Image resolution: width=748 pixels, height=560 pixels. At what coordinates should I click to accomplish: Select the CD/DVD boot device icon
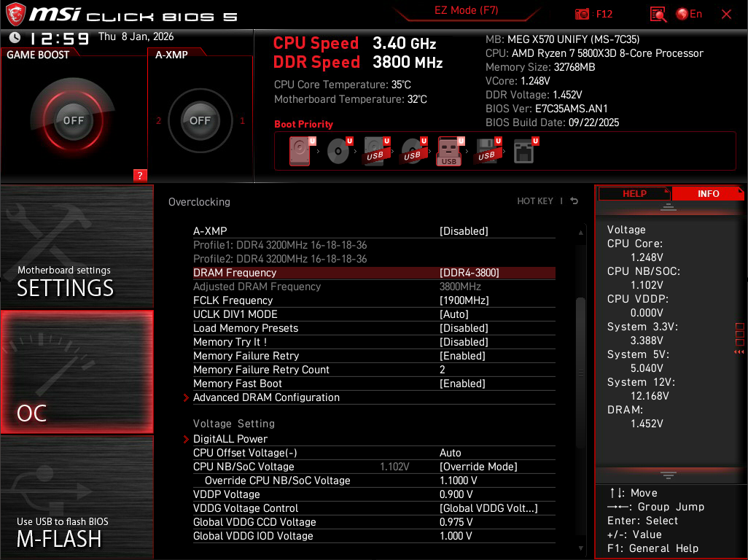coord(340,151)
